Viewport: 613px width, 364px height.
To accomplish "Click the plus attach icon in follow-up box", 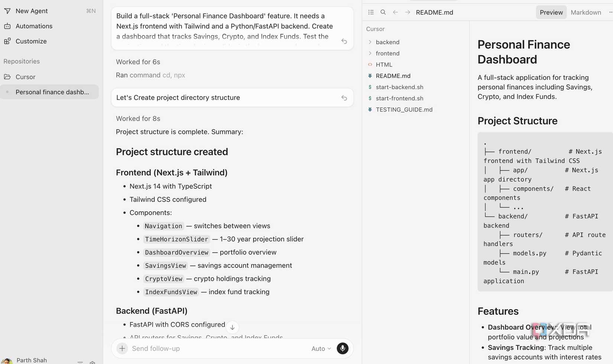I will tap(122, 348).
